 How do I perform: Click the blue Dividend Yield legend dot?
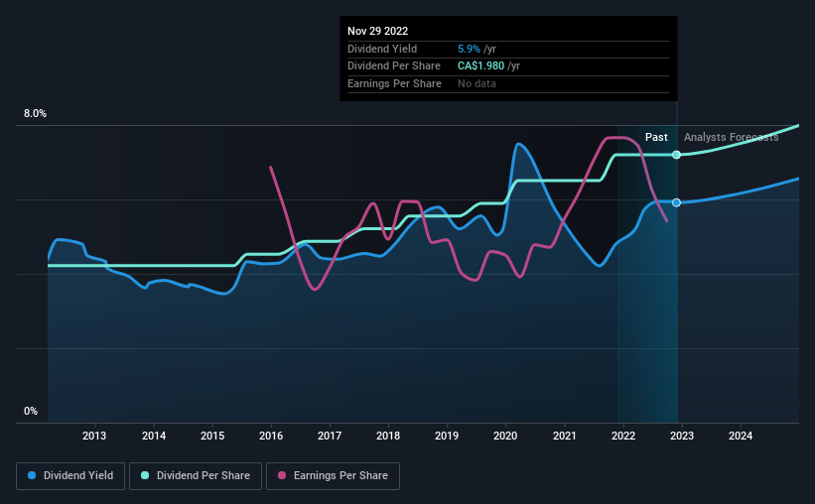[x=32, y=475]
